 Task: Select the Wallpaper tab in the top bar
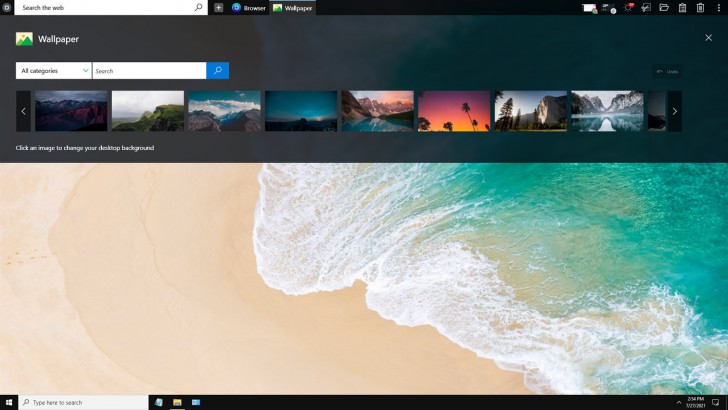click(292, 8)
